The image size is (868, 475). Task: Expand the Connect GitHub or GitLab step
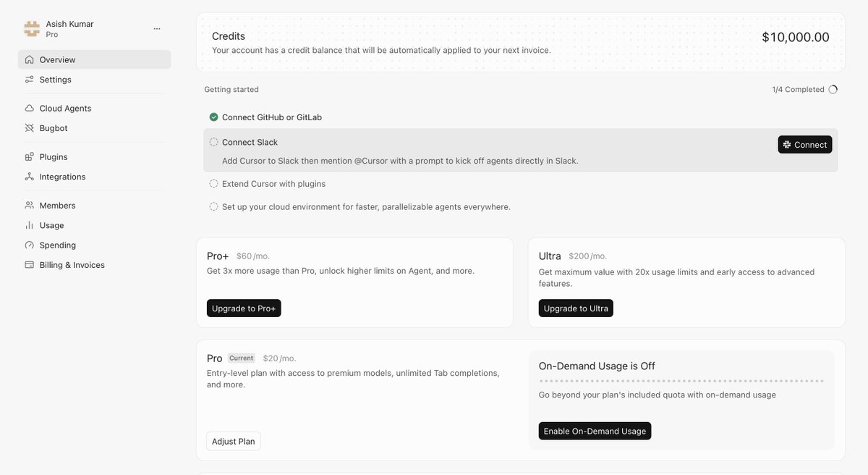click(521, 117)
